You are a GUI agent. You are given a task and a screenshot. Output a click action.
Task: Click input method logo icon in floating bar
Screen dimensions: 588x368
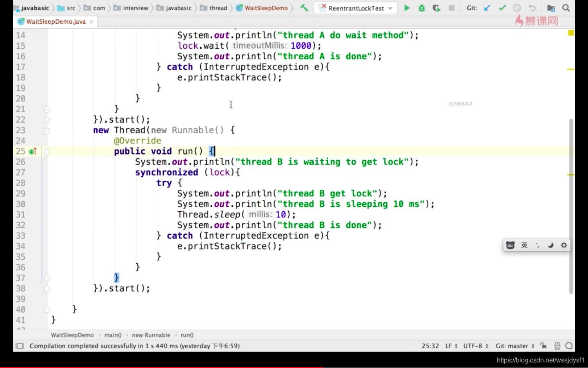510,245
